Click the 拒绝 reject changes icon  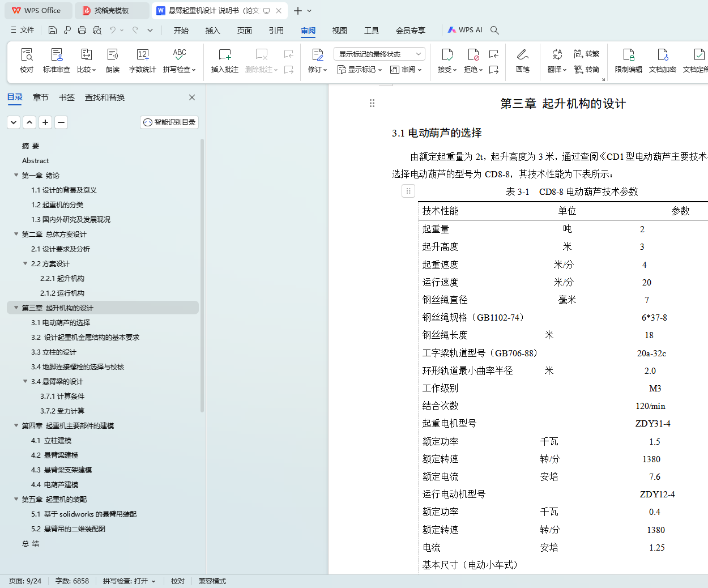click(x=474, y=60)
